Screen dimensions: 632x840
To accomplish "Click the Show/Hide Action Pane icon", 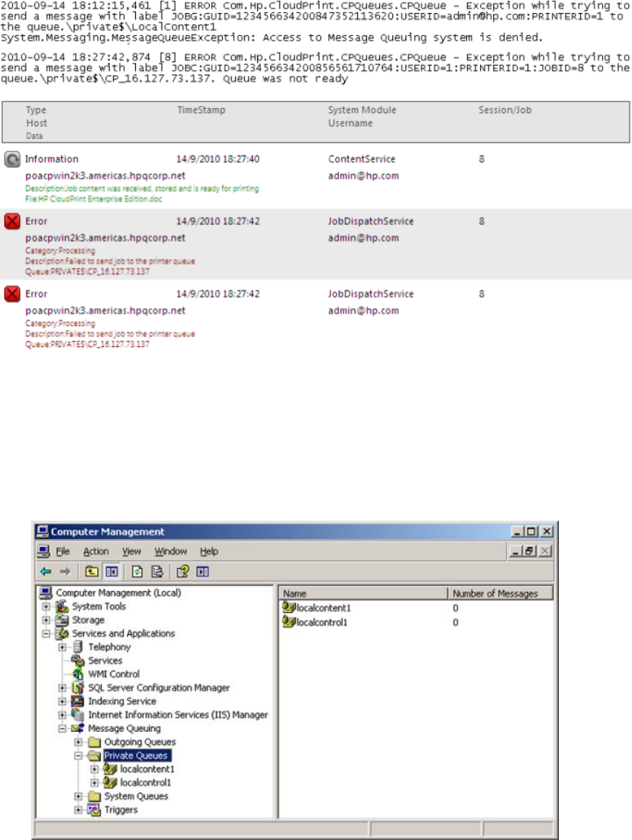I will 202,572.
